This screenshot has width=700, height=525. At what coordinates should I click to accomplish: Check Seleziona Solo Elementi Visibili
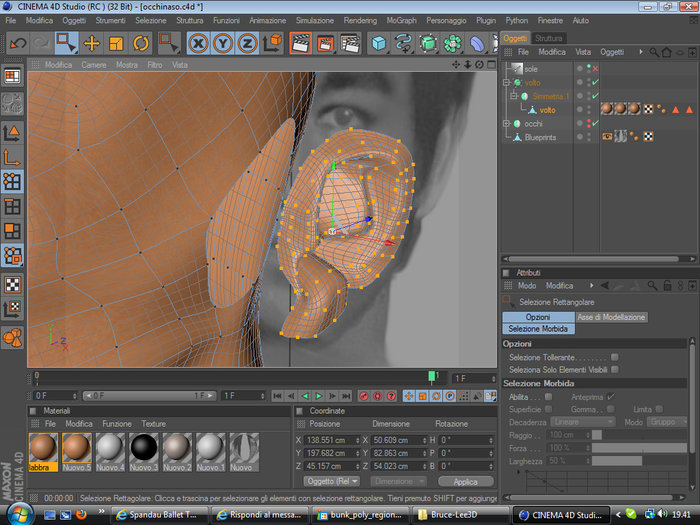(x=615, y=370)
